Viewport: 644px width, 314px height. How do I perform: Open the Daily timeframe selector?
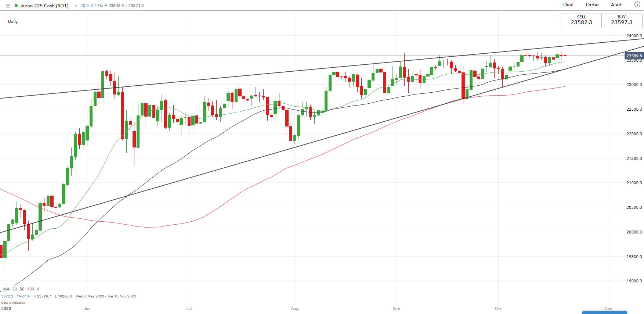(13, 21)
